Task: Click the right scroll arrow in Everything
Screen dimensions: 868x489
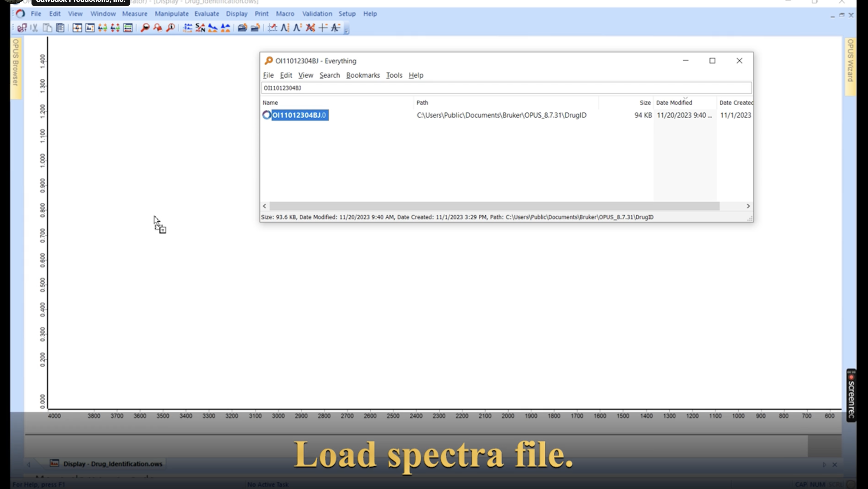Action: (x=748, y=206)
